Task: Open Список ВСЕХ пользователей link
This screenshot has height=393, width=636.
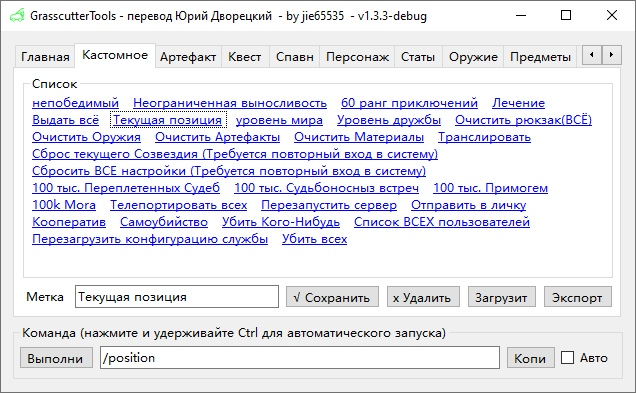Action: point(442,222)
